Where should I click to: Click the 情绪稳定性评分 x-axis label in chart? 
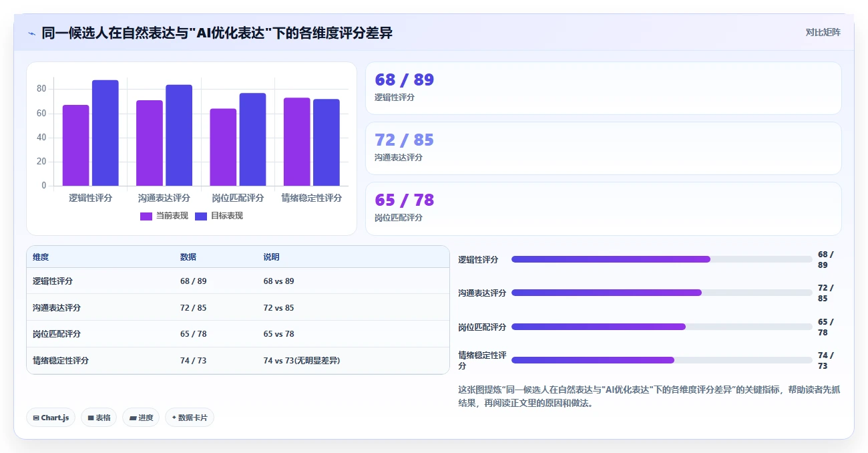pos(312,198)
